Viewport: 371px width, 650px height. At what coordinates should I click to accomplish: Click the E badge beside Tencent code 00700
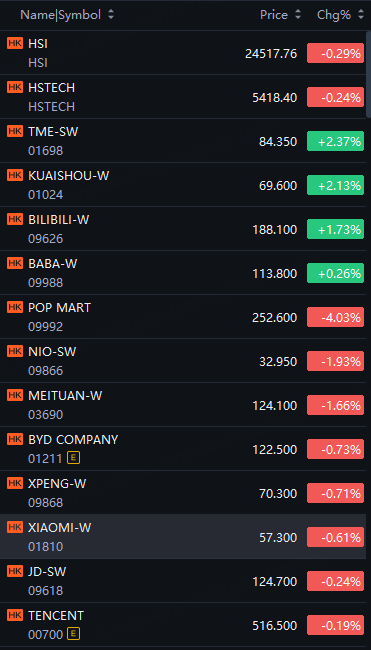click(x=74, y=634)
